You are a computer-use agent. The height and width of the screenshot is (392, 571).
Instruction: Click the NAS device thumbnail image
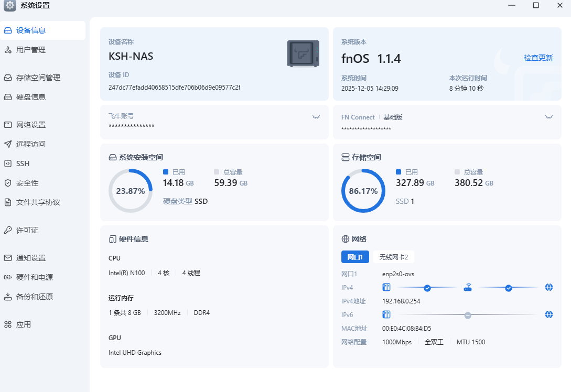click(303, 53)
